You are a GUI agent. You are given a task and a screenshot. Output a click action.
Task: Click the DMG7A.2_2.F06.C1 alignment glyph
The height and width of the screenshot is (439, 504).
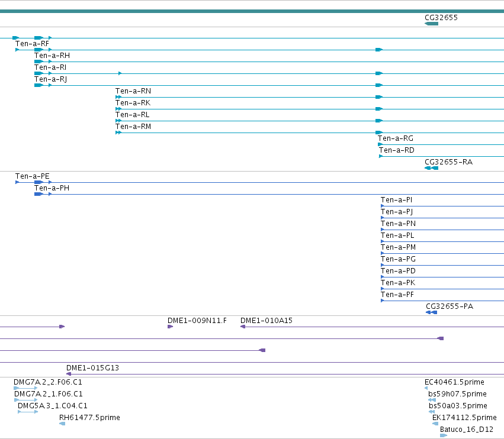(x=25, y=388)
